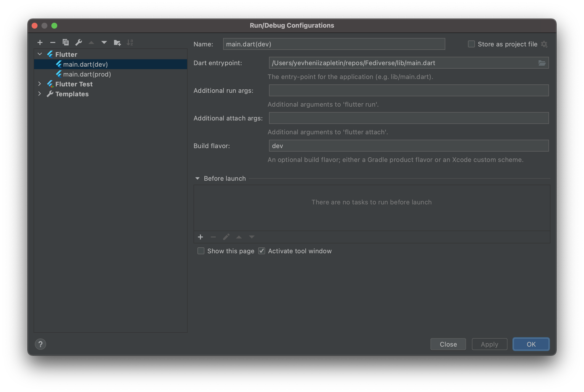This screenshot has width=584, height=392.
Task: Browse for Dart entrypoint file
Action: [542, 63]
